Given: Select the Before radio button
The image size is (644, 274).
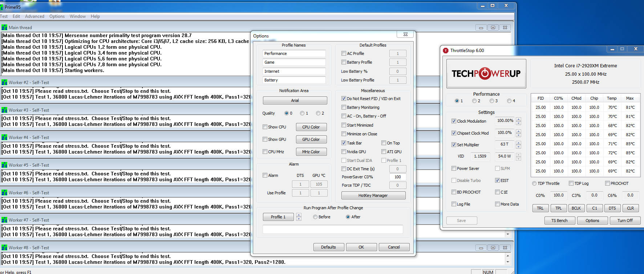Looking at the screenshot, I should tap(315, 217).
